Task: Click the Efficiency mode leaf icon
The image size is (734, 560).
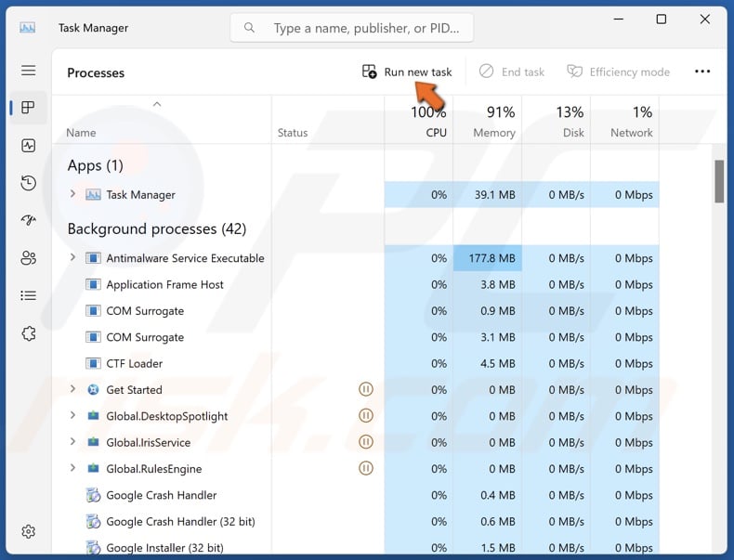Action: pyautogui.click(x=574, y=72)
